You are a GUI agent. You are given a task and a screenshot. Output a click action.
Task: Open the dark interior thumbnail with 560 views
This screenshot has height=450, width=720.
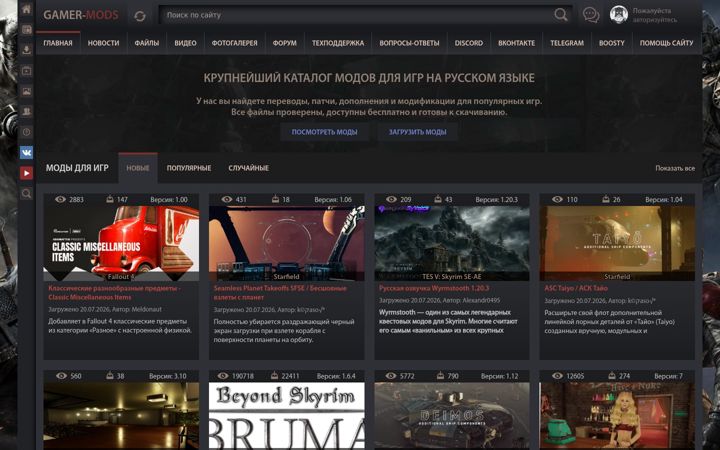coord(121,416)
